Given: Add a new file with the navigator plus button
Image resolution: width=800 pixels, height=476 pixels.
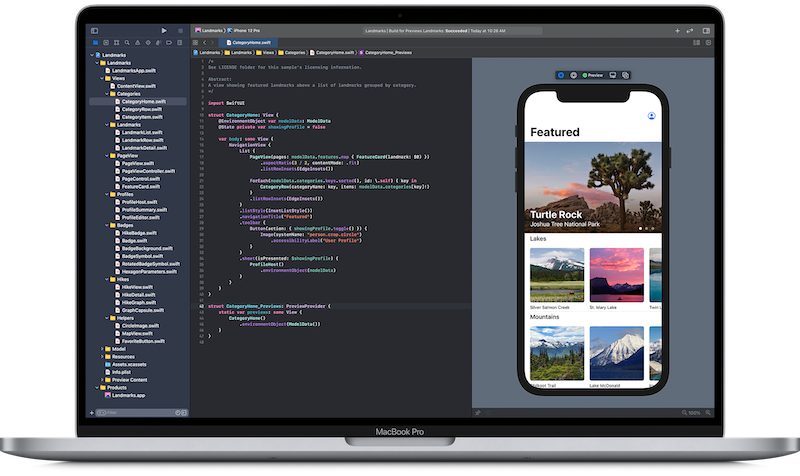Looking at the screenshot, I should tap(92, 413).
